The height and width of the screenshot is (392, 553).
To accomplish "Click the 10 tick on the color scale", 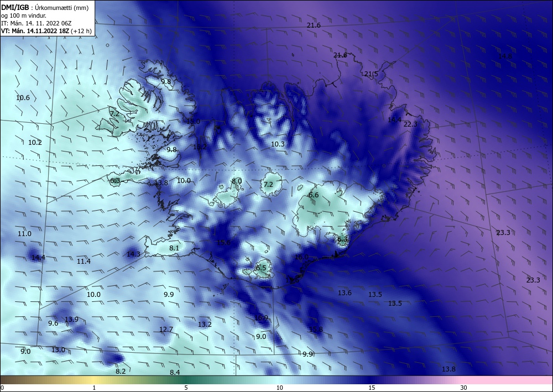I will click(x=280, y=388).
